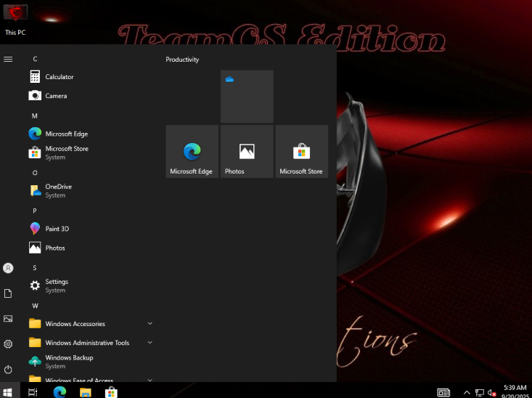This screenshot has width=532, height=398.
Task: Expand the Windows Ease of Access folder
Action: 91,378
